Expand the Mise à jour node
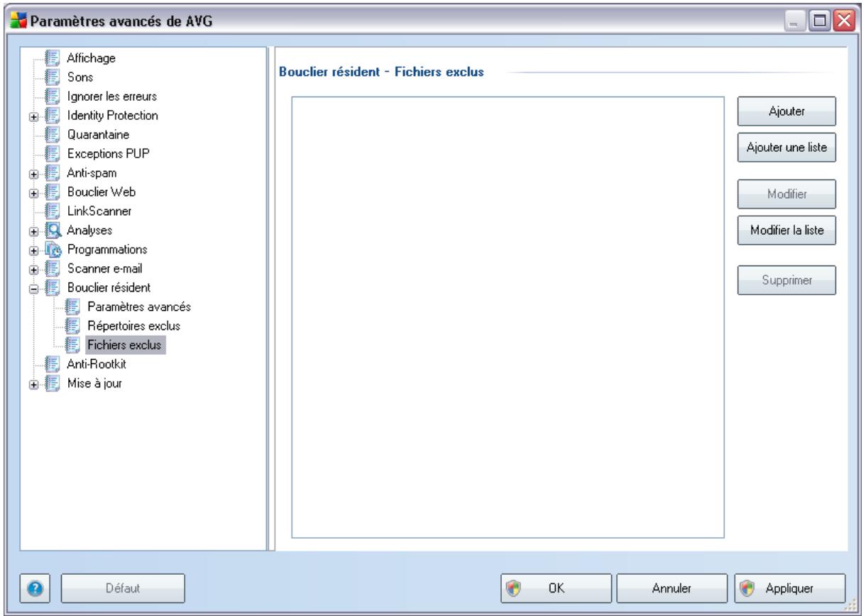The height and width of the screenshot is (616, 866). [x=33, y=384]
